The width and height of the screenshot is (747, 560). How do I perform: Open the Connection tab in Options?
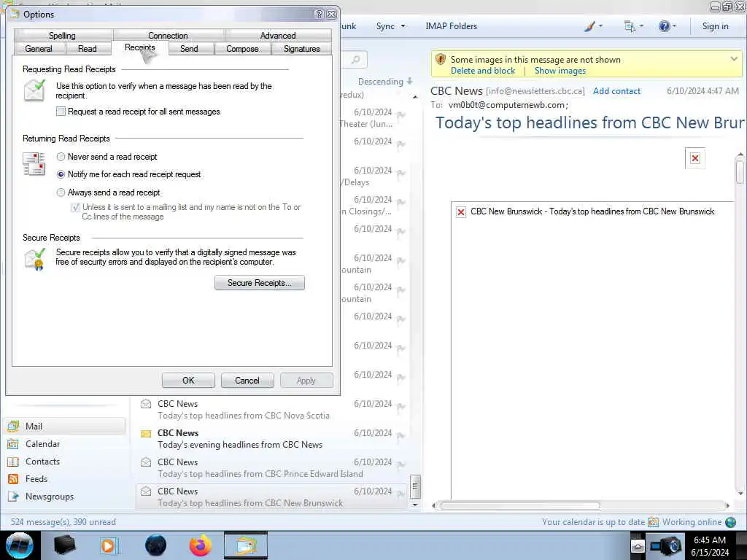169,35
